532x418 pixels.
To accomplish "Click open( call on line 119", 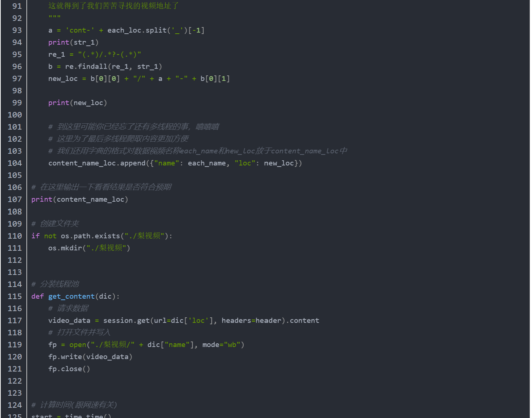I will 80,345.
